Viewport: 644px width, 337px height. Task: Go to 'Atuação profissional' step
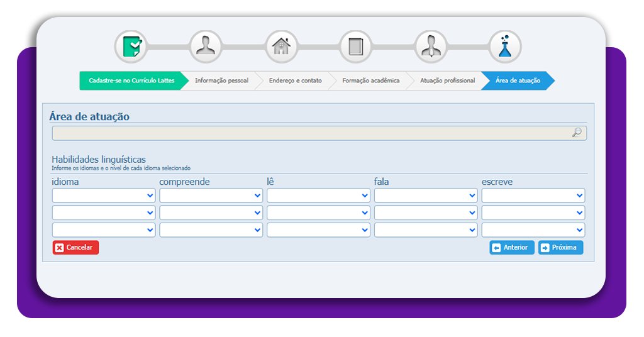tap(447, 80)
